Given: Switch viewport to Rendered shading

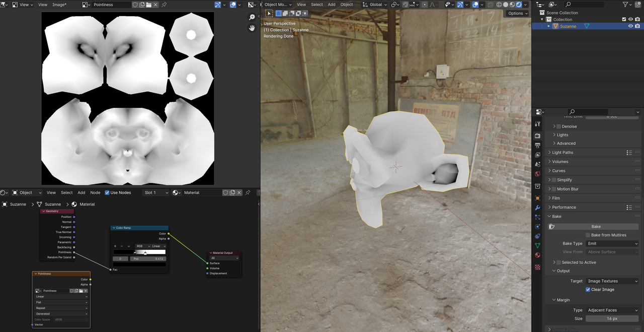Looking at the screenshot, I should [x=519, y=5].
